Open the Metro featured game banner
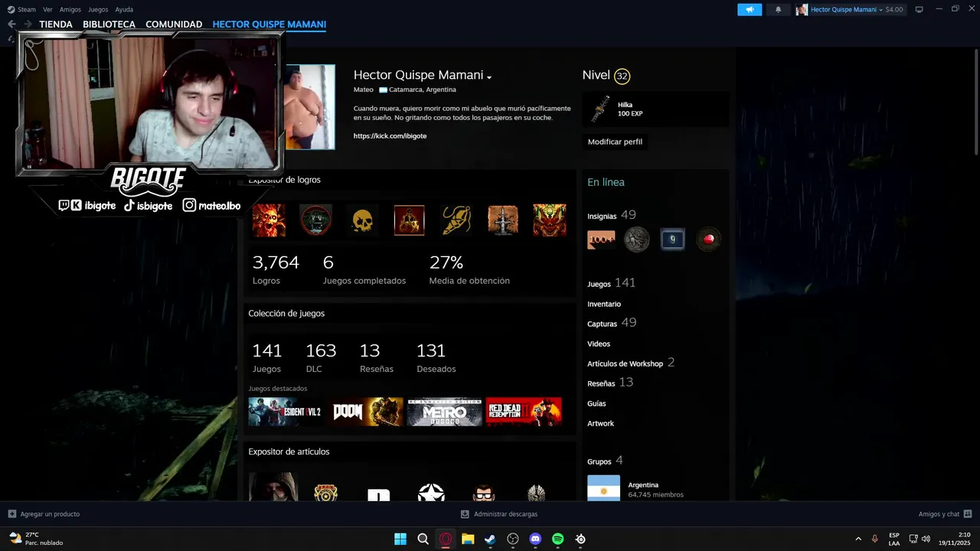The height and width of the screenshot is (551, 980). pos(445,412)
